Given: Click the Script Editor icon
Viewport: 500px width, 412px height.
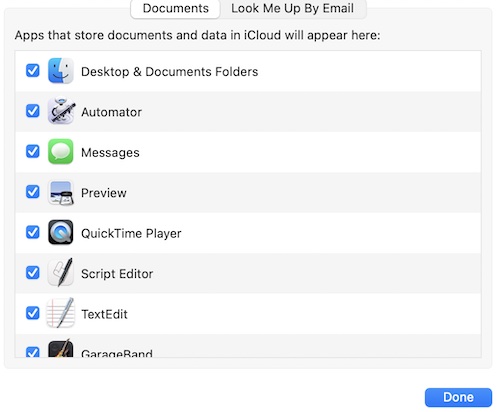Looking at the screenshot, I should point(61,273).
